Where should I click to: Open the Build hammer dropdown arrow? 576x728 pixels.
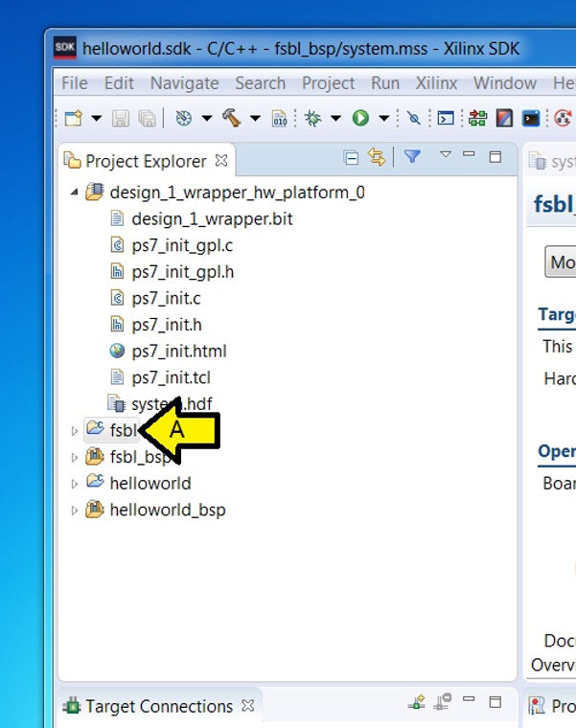click(255, 119)
